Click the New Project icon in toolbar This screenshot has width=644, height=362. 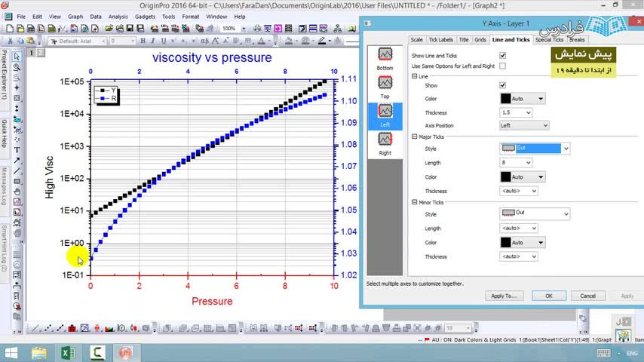tap(10, 29)
